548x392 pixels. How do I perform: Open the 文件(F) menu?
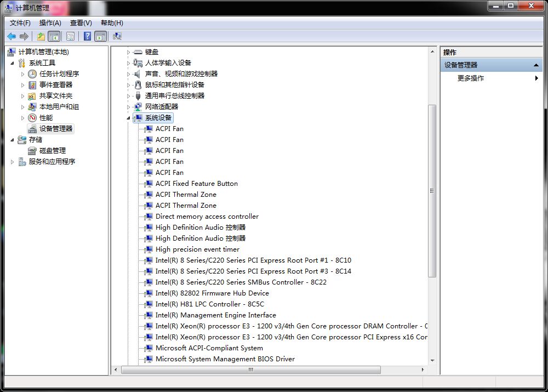(20, 22)
